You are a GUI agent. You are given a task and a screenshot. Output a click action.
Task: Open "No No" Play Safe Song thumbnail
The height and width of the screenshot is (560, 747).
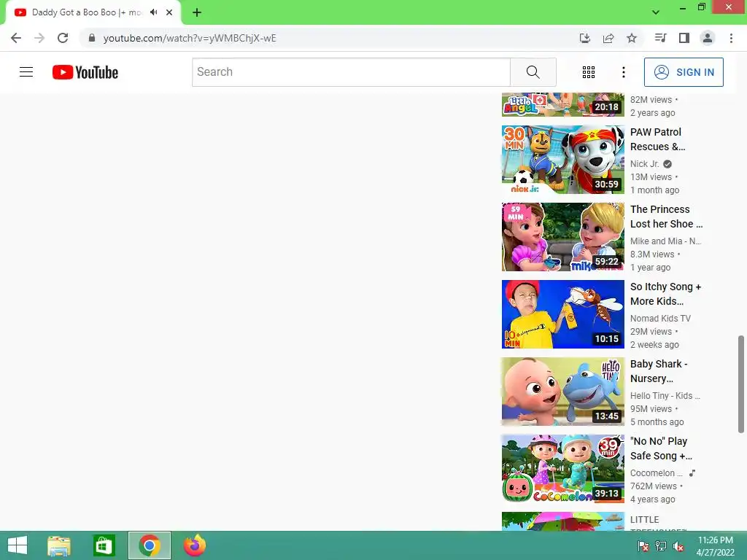click(x=563, y=469)
